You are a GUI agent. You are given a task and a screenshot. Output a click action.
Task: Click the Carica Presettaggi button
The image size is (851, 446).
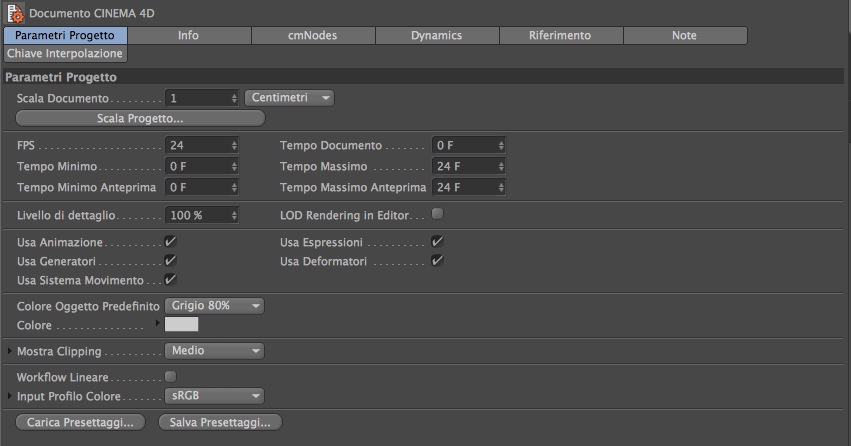pyautogui.click(x=80, y=422)
